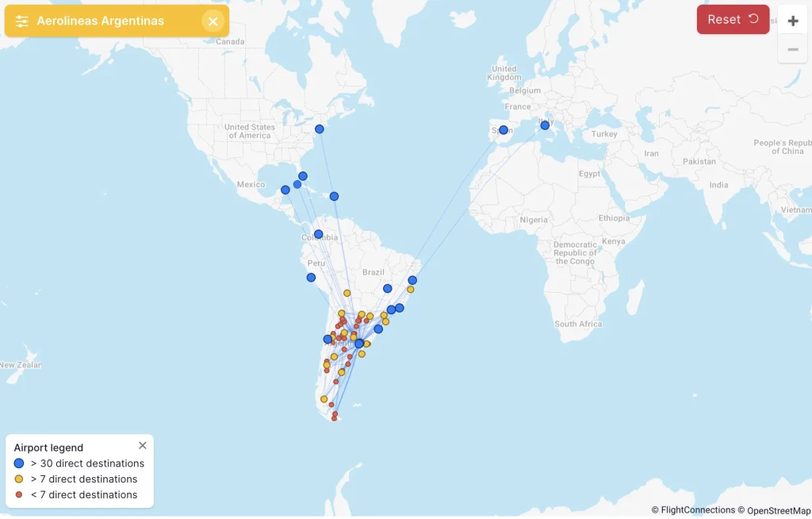The width and height of the screenshot is (812, 519).
Task: Select the blue airport marker in Colombia
Action: point(319,234)
